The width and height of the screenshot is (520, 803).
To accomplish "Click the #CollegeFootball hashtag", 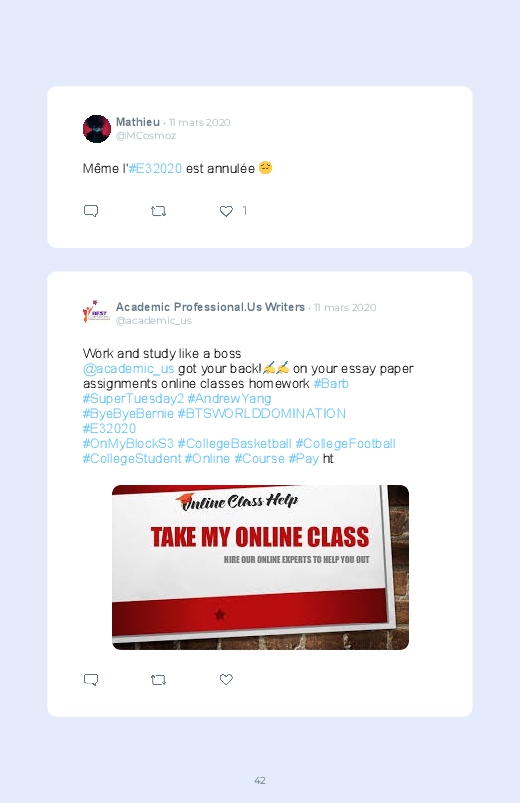I will coord(345,443).
